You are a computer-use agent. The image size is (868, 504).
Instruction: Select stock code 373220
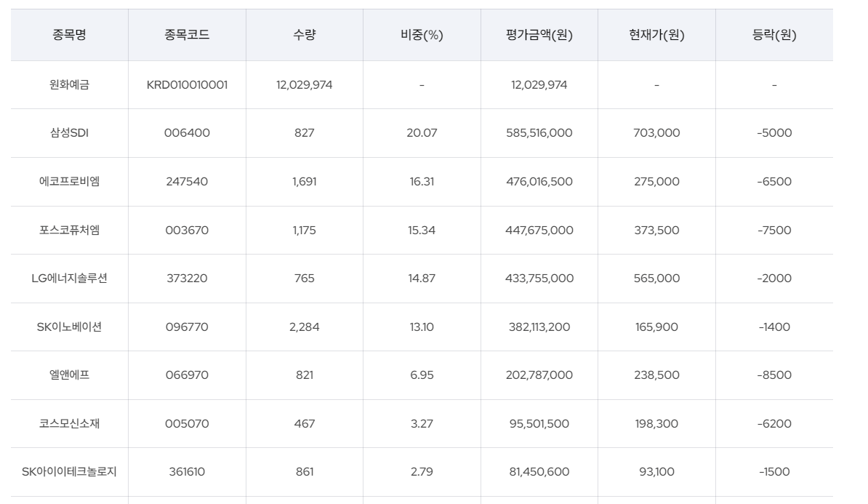click(187, 278)
